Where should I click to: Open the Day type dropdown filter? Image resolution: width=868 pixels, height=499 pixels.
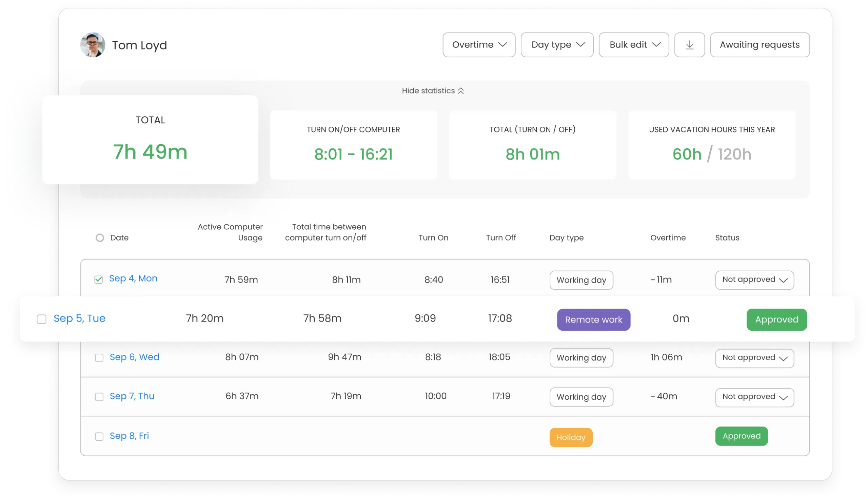pos(557,45)
